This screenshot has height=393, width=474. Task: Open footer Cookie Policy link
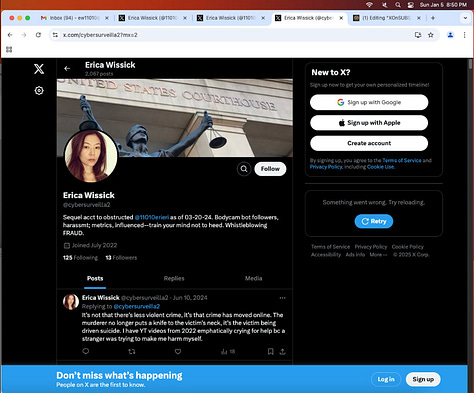[x=408, y=247]
